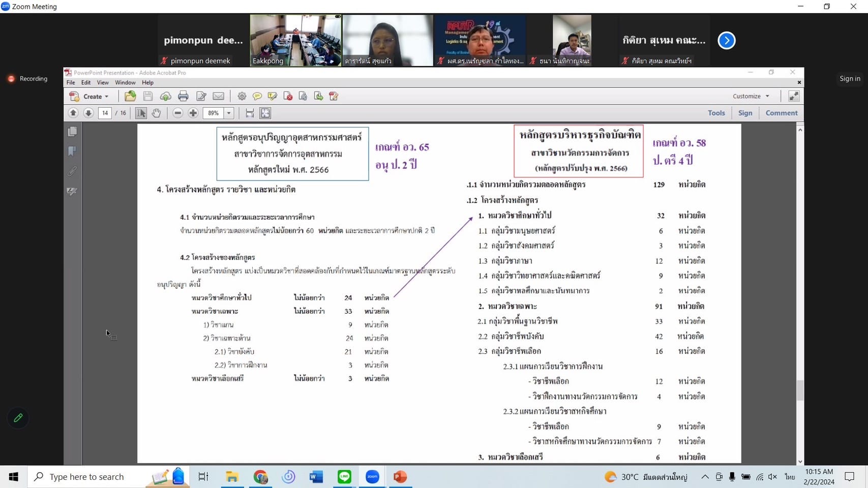Viewport: 868px width, 488px height.
Task: Click the Zoom Sign in button
Action: point(850,78)
